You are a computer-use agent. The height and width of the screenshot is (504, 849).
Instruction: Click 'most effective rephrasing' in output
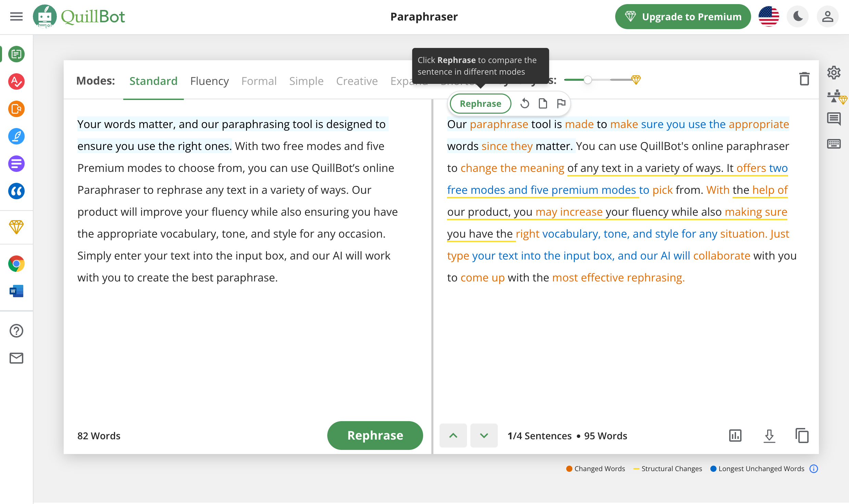618,277
